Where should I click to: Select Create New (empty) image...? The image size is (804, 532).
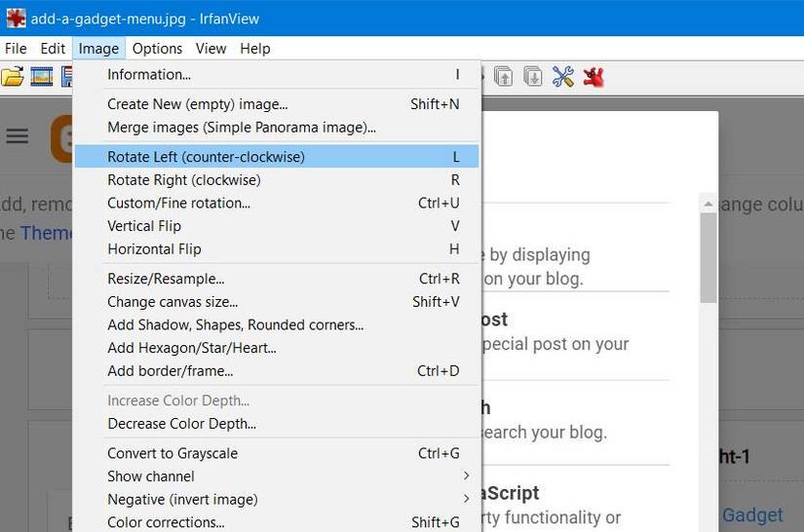[x=277, y=104]
